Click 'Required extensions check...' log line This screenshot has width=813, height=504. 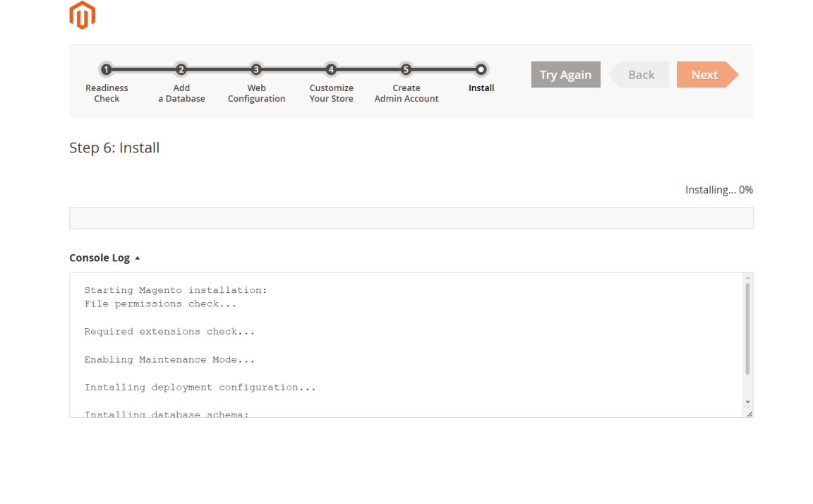click(x=169, y=331)
